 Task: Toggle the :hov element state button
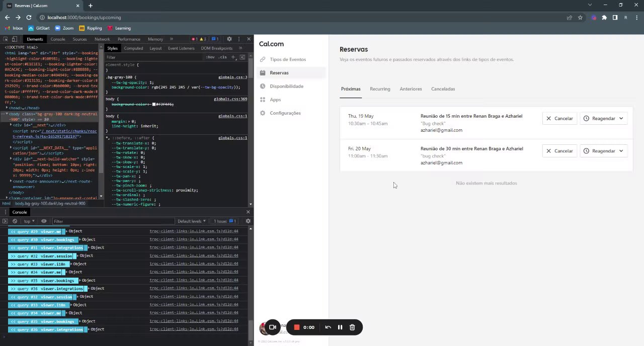coord(210,57)
